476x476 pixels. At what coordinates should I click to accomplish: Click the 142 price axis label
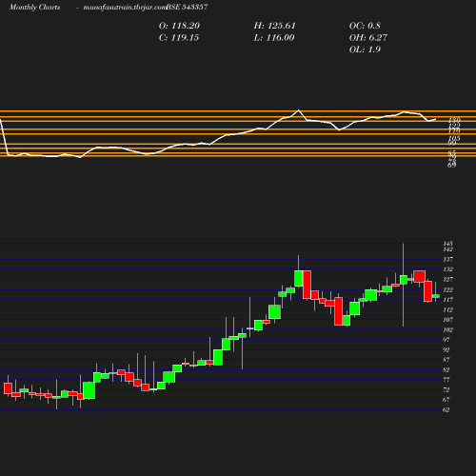tap(448, 249)
